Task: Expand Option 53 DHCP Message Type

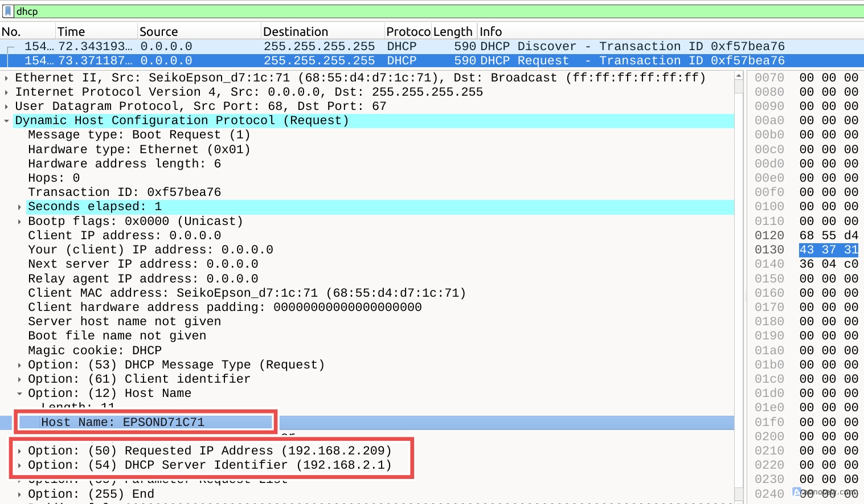Action: pos(19,364)
